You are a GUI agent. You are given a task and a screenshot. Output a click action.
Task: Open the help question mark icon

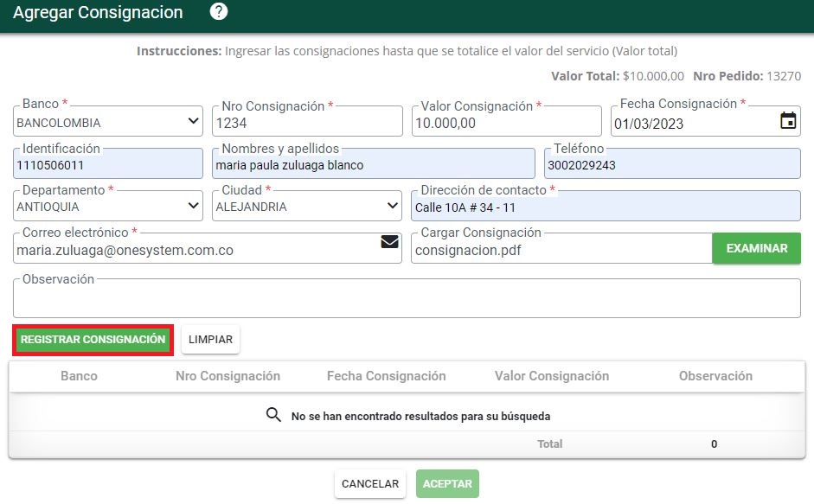tap(219, 11)
